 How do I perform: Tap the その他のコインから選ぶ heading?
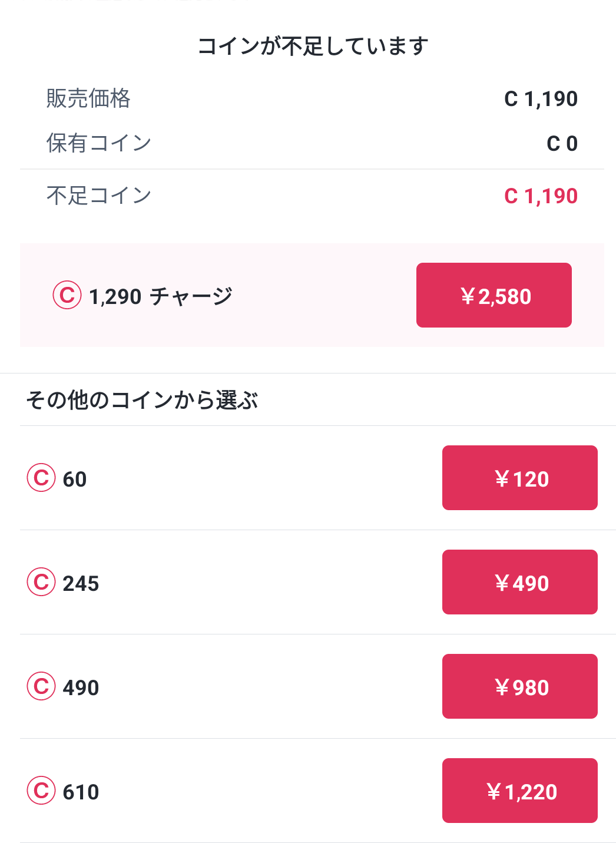142,400
